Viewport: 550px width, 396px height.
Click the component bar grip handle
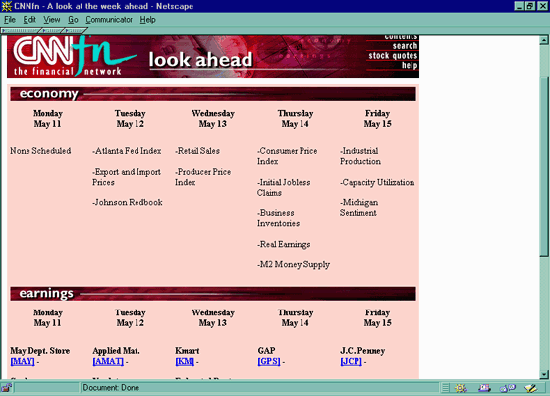pyautogui.click(x=445, y=388)
